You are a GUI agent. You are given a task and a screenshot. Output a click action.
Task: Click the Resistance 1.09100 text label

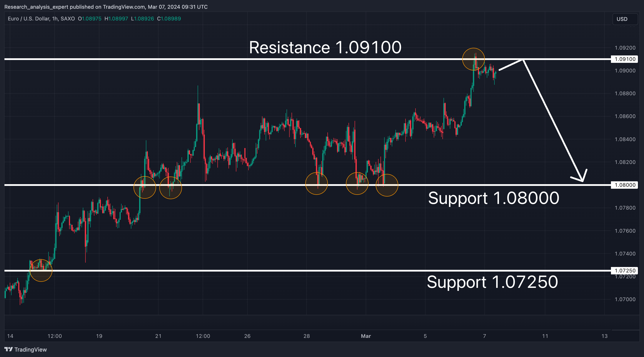(x=325, y=47)
